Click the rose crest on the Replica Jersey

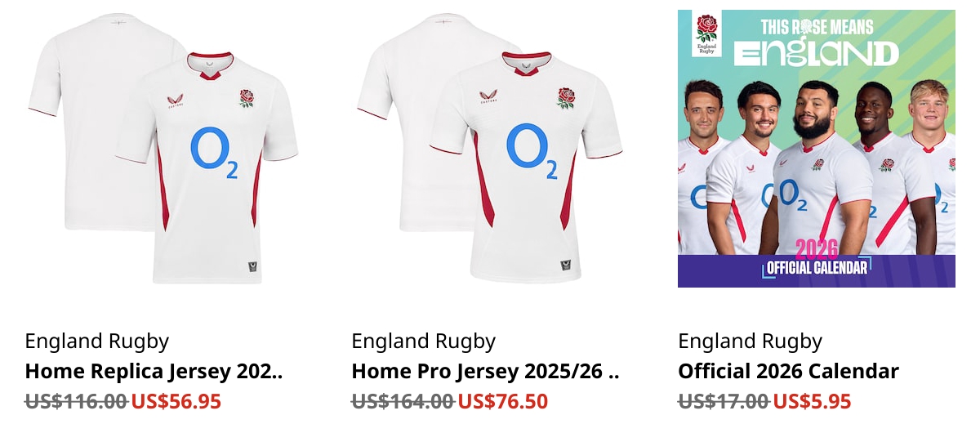point(247,98)
